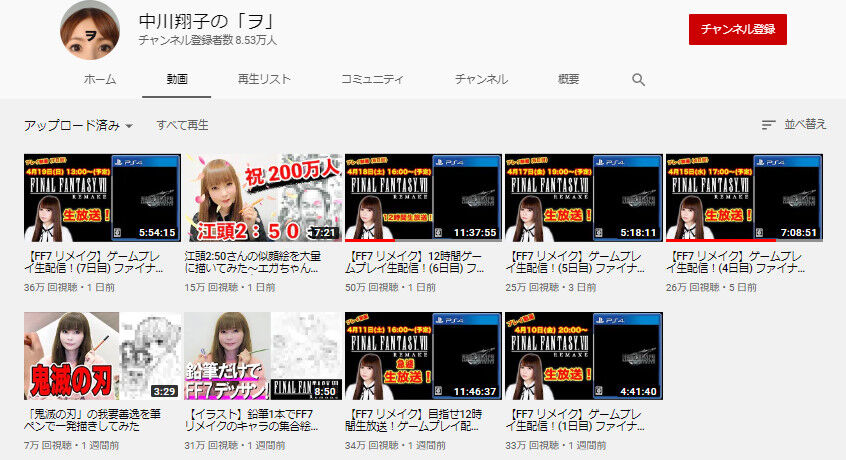Screen dimensions: 846x460
Task: Click title 【イラスト】鉛筆1本でFF7
Action: tap(251, 420)
